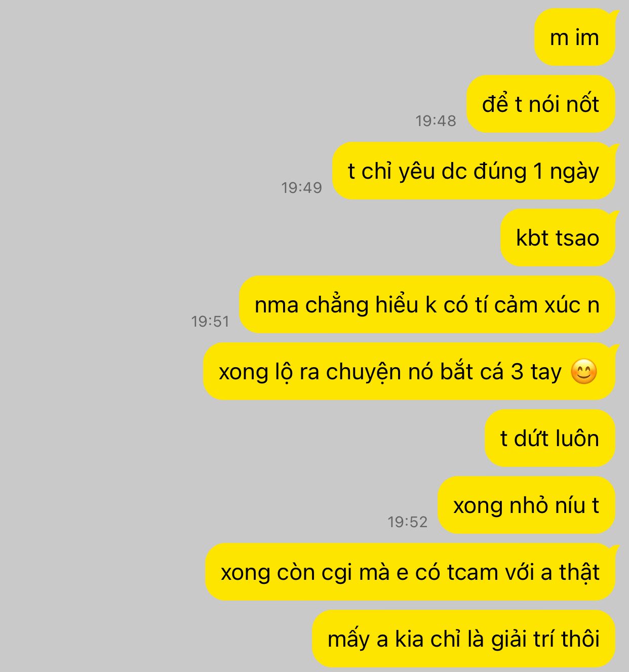Click the 19:52 timestamp
The height and width of the screenshot is (672, 629).
pyautogui.click(x=408, y=522)
